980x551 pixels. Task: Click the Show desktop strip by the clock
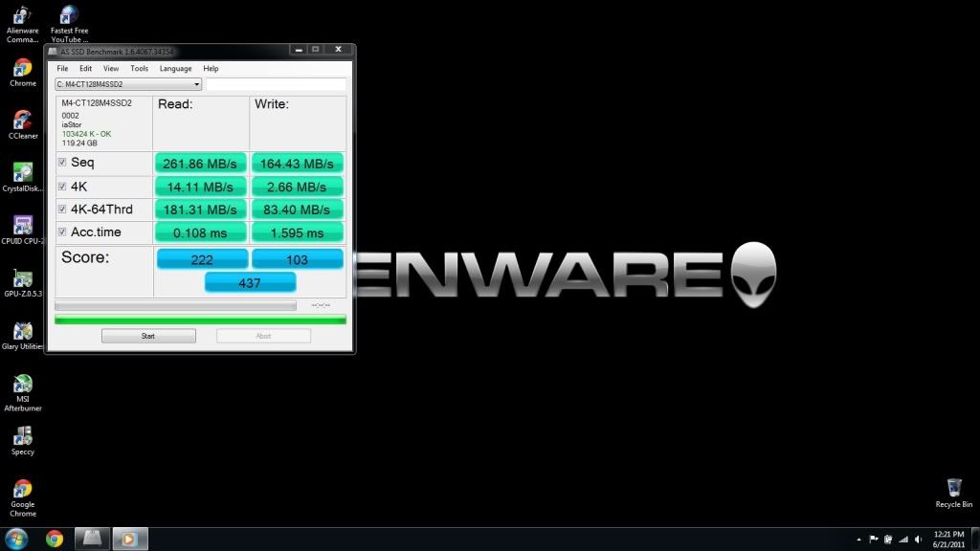pyautogui.click(x=975, y=540)
